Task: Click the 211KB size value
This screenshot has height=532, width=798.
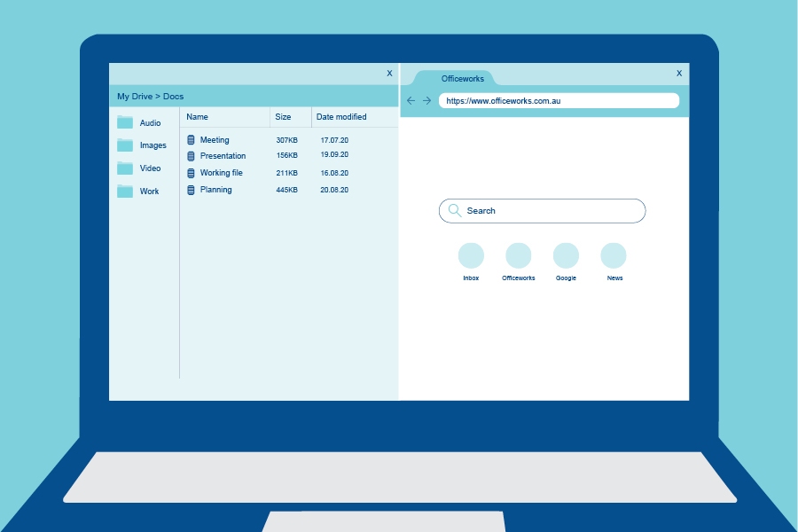Action: tap(286, 173)
